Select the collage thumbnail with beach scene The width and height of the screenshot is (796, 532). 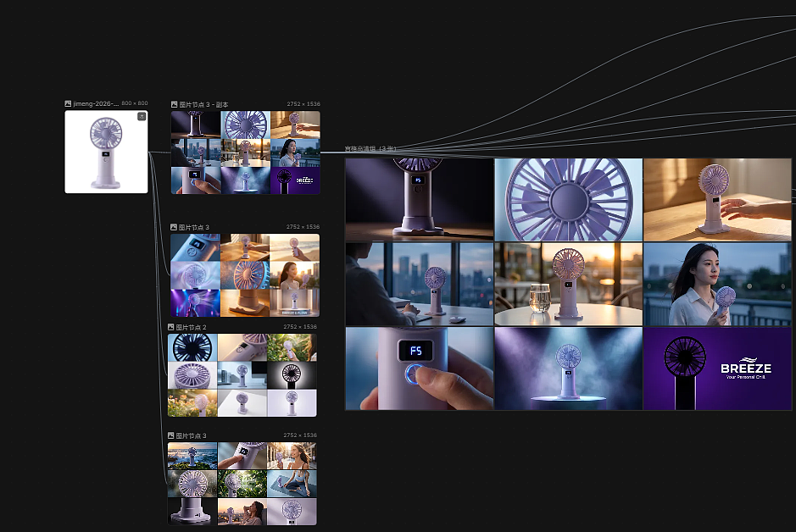point(245,275)
